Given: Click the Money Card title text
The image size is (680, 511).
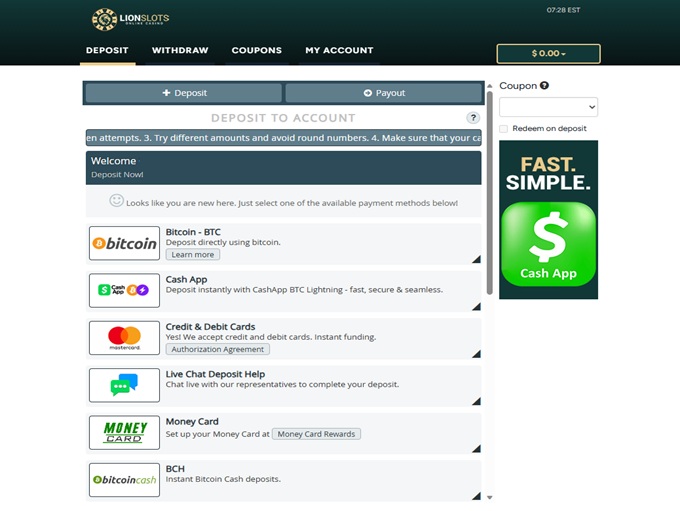Looking at the screenshot, I should tap(192, 421).
